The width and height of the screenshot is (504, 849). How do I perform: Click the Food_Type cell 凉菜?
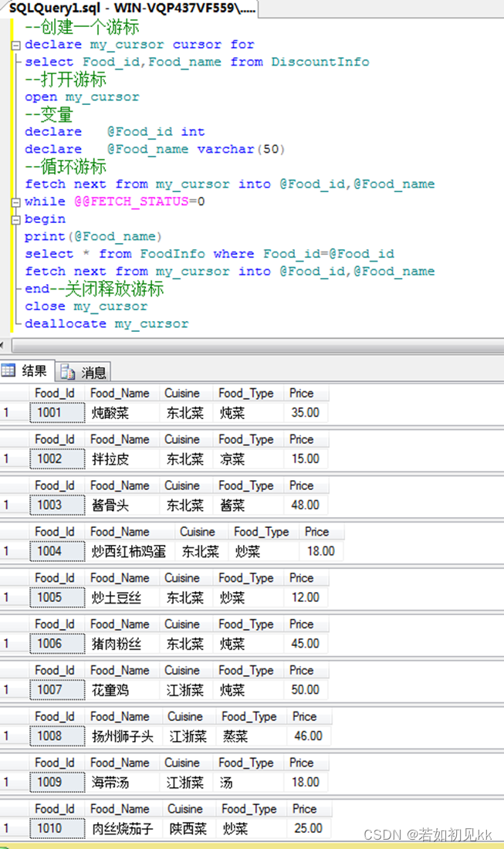pyautogui.click(x=249, y=458)
